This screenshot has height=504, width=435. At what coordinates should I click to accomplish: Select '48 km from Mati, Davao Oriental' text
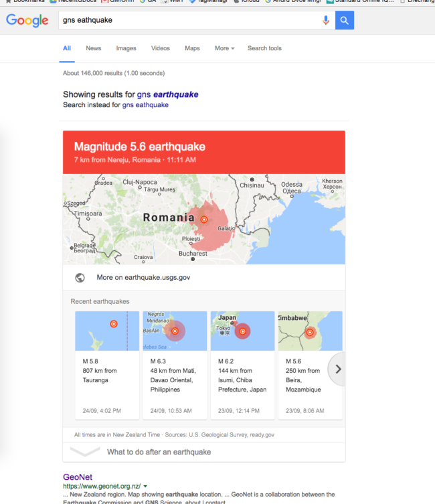click(173, 375)
